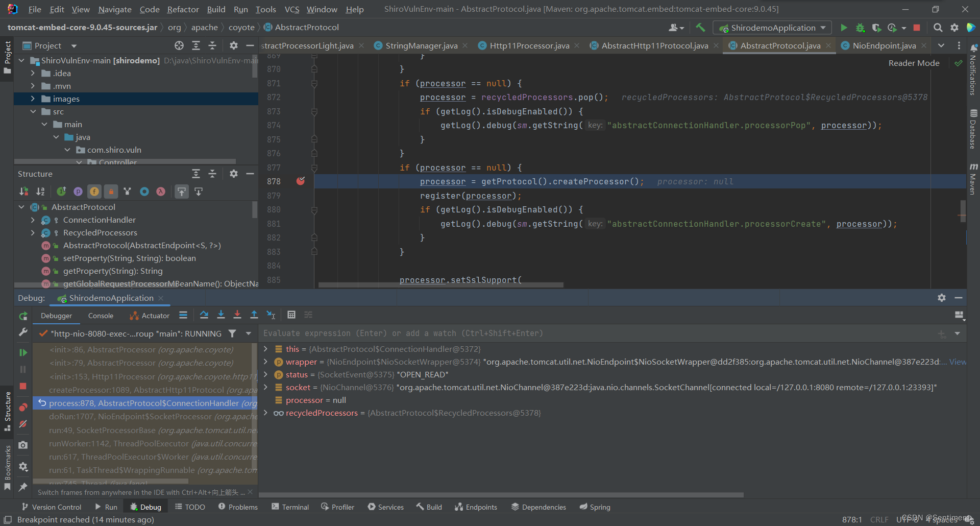980x526 pixels.
Task: Switch to NioEndpoint.java tab
Action: (884, 45)
